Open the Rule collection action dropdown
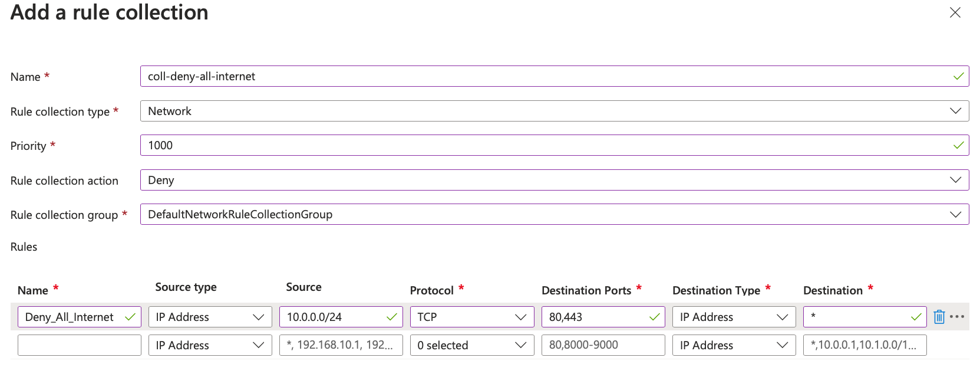The image size is (980, 377). click(554, 180)
